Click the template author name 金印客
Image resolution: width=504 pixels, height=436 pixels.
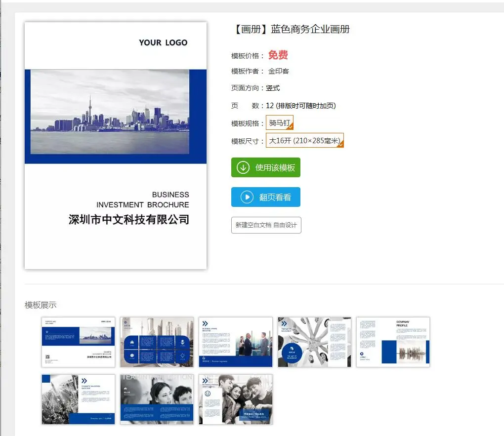(x=279, y=71)
